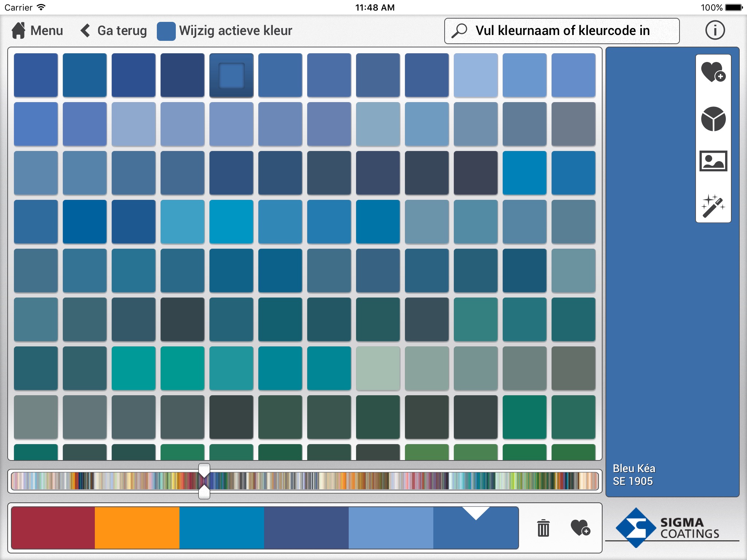Delete color with the trash bin icon
The height and width of the screenshot is (560, 747).
pos(543,528)
